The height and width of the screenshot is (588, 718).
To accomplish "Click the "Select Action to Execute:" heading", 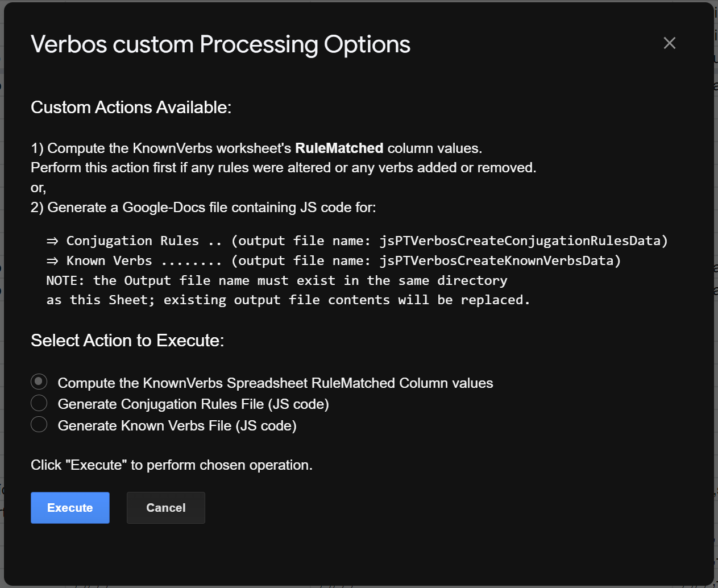I will click(x=127, y=341).
